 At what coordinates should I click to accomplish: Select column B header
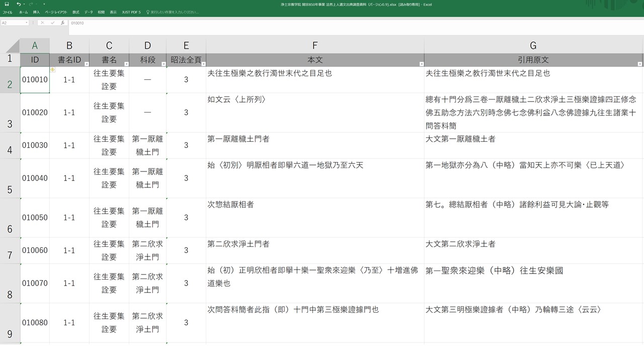69,46
